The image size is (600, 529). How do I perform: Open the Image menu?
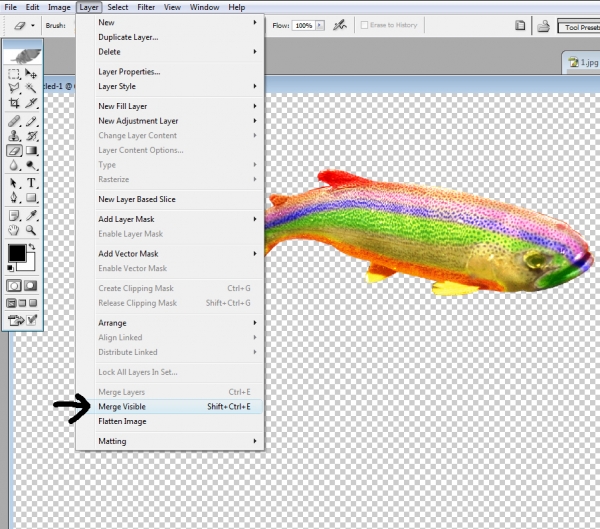click(x=59, y=7)
